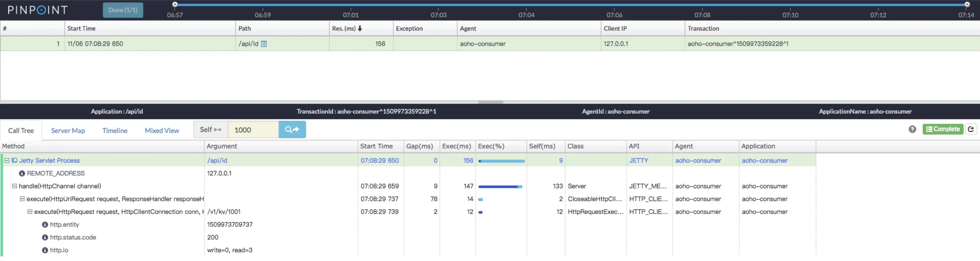Switch to the Server Map tab
This screenshot has height=261, width=980.
68,130
